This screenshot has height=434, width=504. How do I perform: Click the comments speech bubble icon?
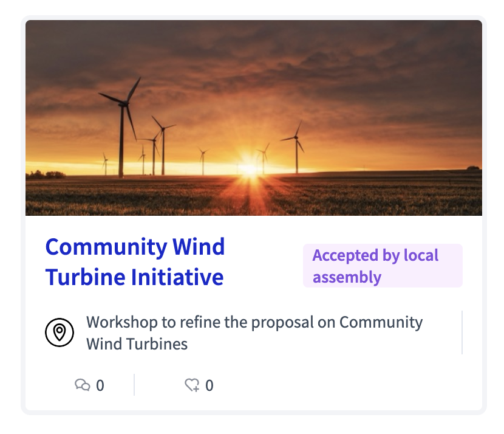pos(82,385)
